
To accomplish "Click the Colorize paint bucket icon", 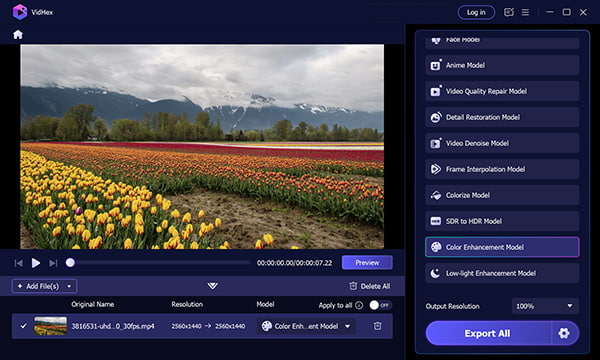I will pos(435,195).
